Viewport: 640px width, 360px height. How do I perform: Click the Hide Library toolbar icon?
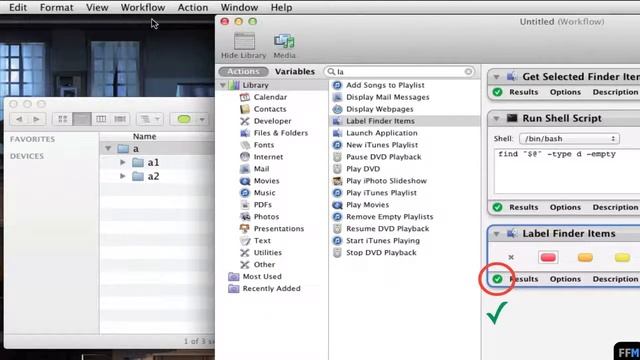(x=244, y=42)
